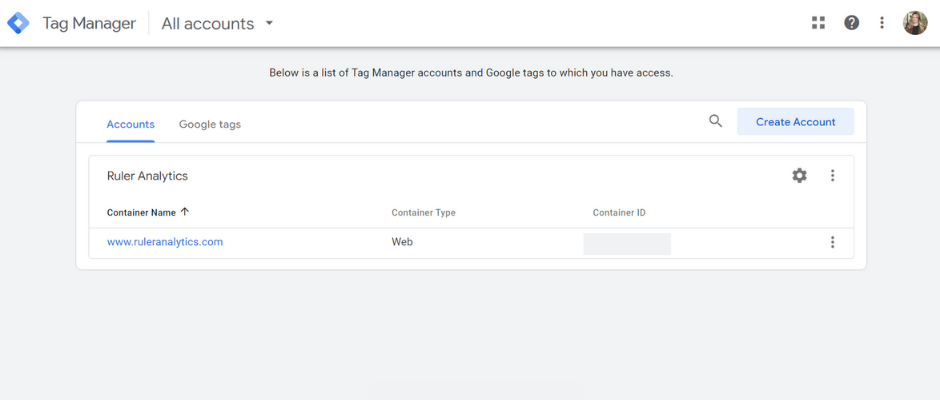
Task: Click the All accounts label
Action: [208, 23]
